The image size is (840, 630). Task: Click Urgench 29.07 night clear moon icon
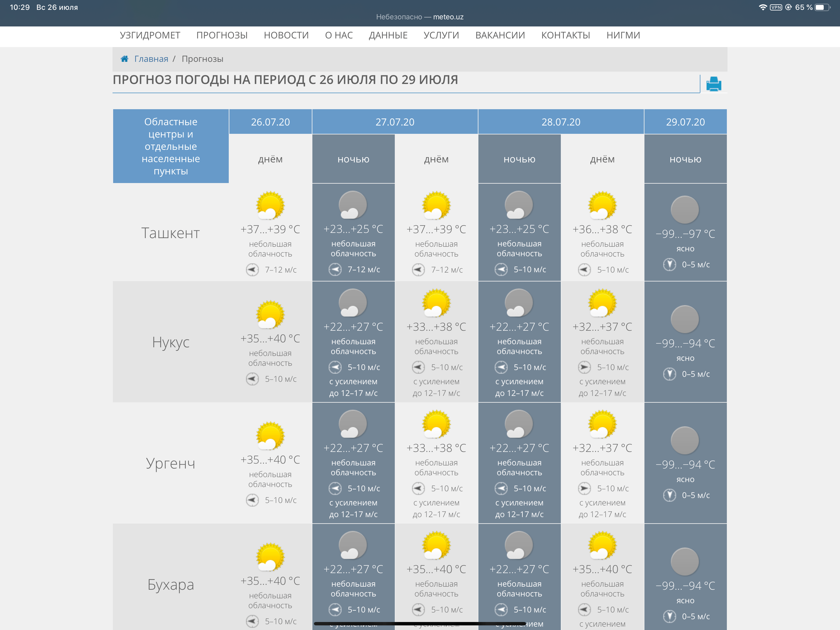[x=685, y=441]
